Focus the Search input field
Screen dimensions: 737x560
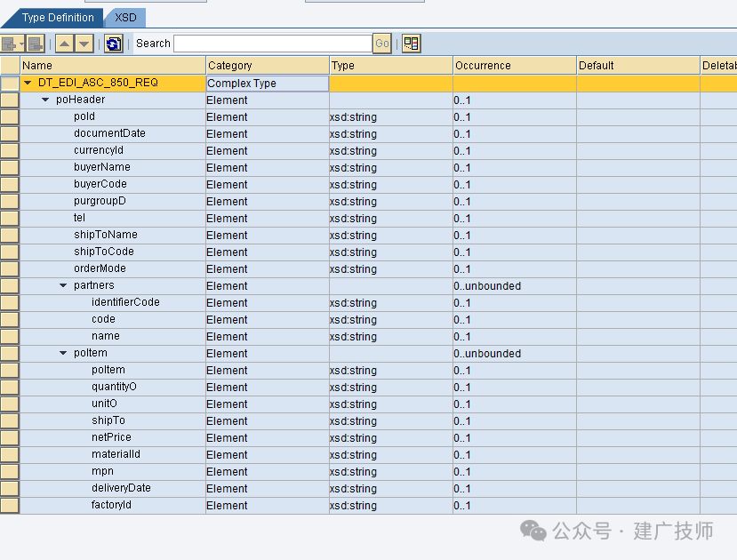[x=273, y=44]
